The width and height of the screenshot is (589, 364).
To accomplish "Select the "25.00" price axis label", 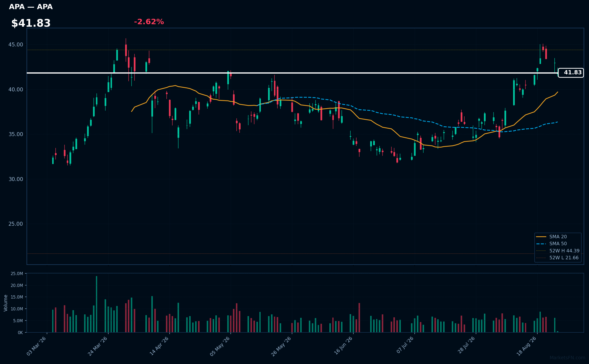I will coord(16,224).
